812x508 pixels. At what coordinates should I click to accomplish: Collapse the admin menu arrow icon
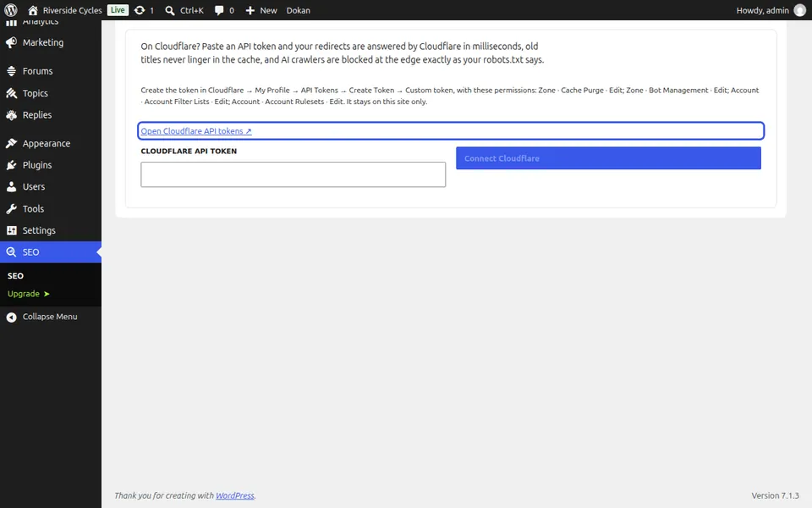(x=11, y=317)
